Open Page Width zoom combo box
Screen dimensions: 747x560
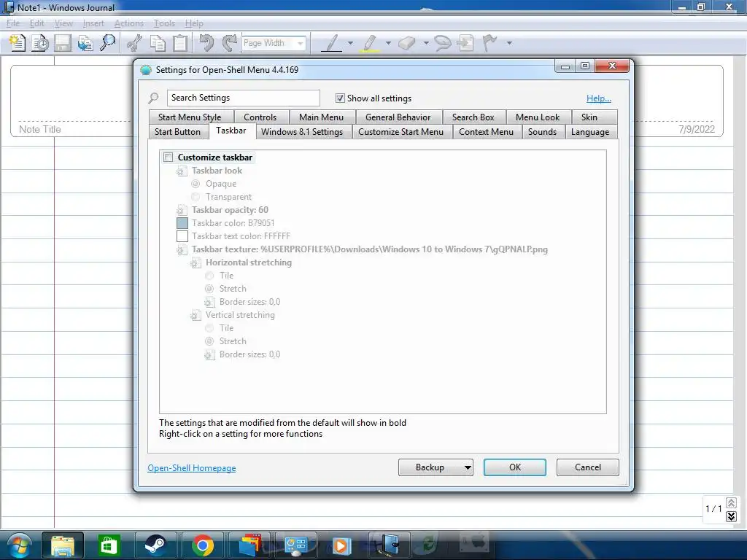pos(274,43)
